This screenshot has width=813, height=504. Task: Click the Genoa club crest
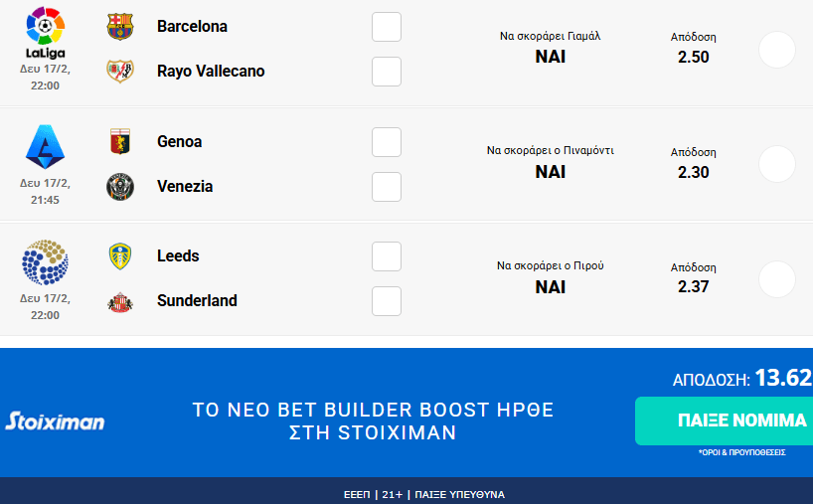(x=119, y=142)
